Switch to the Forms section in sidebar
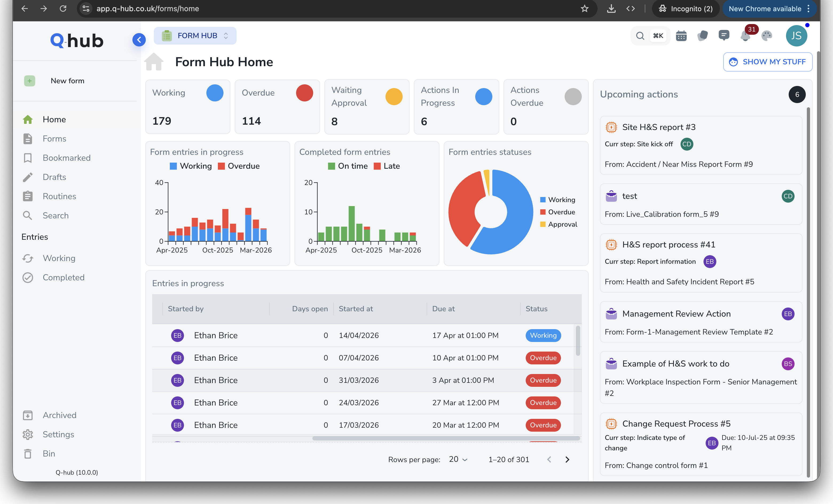This screenshot has height=504, width=833. [x=54, y=139]
